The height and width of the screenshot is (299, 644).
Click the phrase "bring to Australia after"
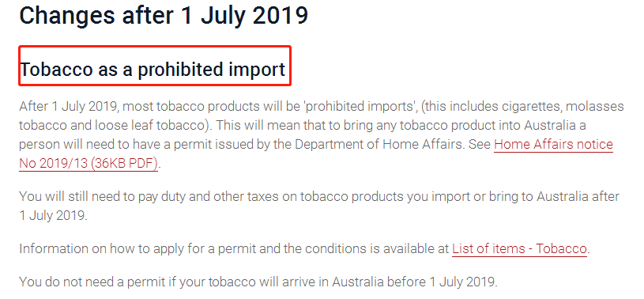554,197
